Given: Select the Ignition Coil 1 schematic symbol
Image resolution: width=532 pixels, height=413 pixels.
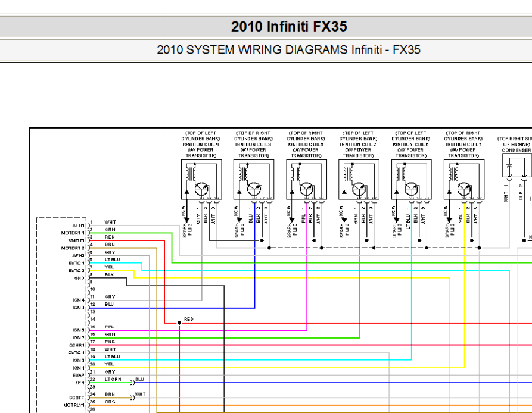Looking at the screenshot, I should [464, 180].
